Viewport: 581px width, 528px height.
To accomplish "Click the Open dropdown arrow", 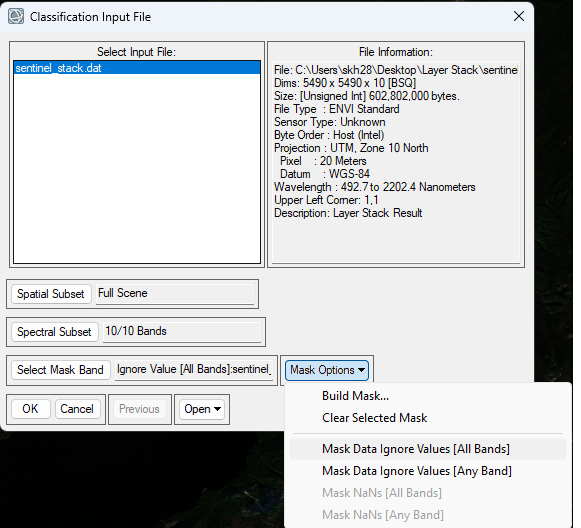I will 218,409.
